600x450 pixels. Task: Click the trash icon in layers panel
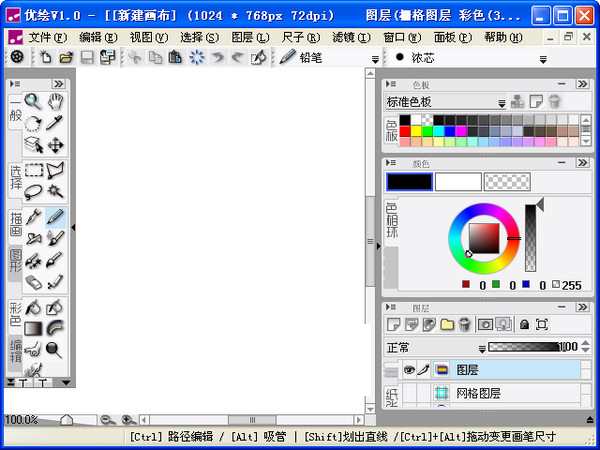pyautogui.click(x=466, y=324)
